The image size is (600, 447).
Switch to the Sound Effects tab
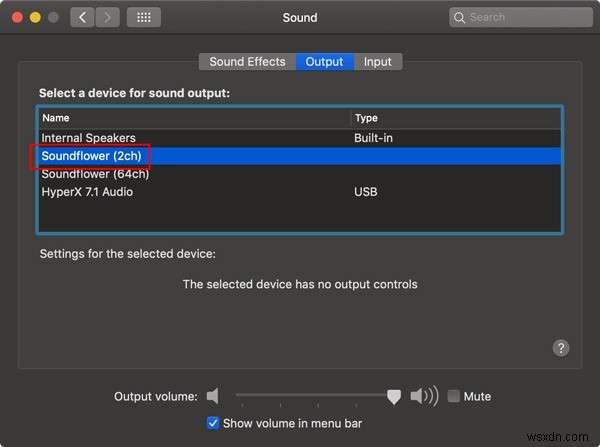click(247, 61)
